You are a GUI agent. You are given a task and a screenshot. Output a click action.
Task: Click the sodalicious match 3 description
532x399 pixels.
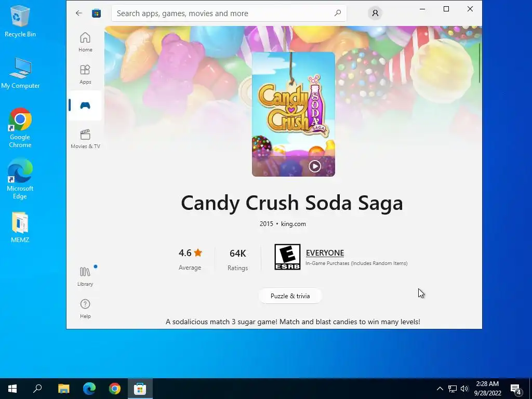[x=293, y=322]
